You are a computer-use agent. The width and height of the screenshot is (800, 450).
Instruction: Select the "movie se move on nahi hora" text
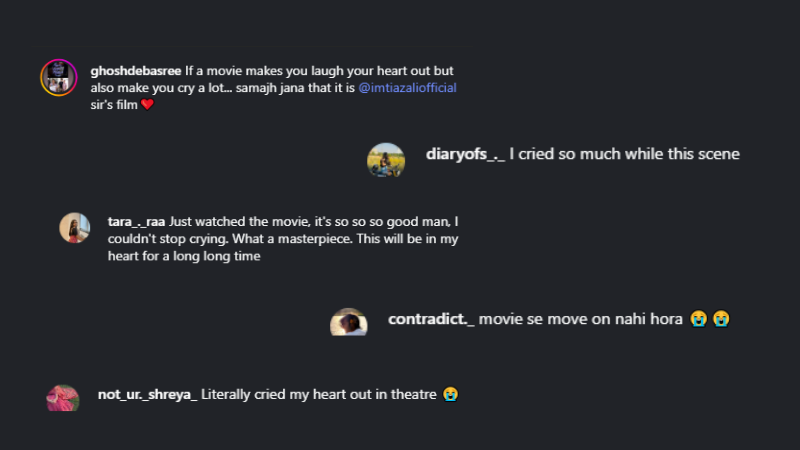click(581, 319)
